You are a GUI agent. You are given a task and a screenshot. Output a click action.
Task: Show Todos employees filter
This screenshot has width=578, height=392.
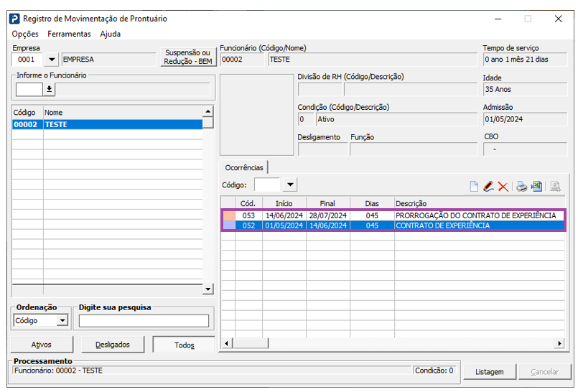point(184,345)
